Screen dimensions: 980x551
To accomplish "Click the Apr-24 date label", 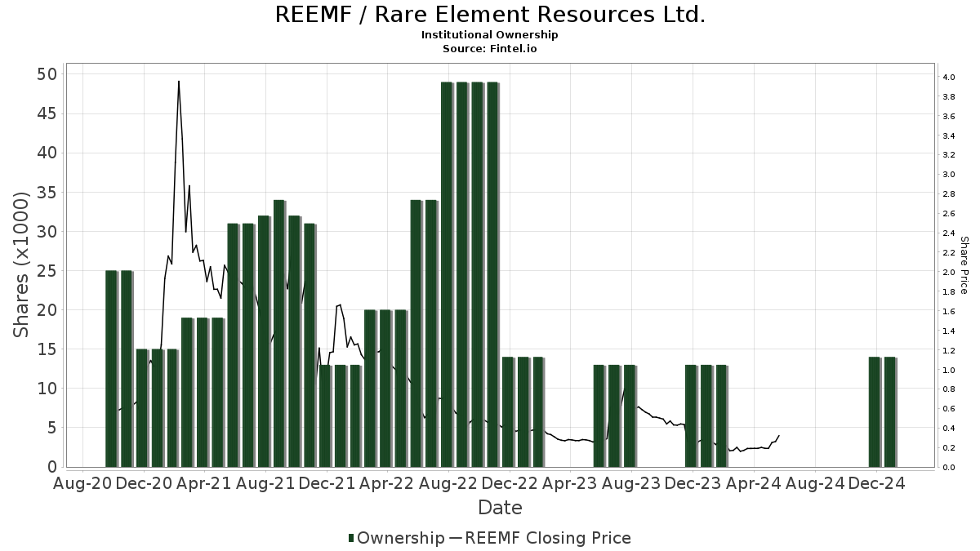I will click(753, 483).
